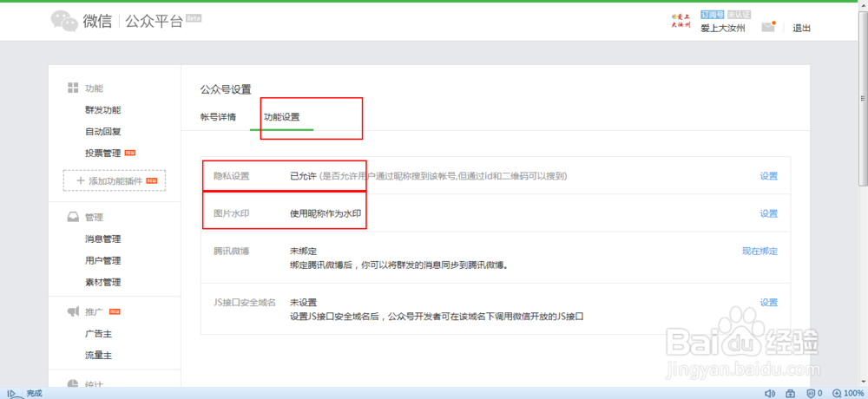The height and width of the screenshot is (399, 868).
Task: Click the 订阅号 badge
Action: click(x=712, y=15)
